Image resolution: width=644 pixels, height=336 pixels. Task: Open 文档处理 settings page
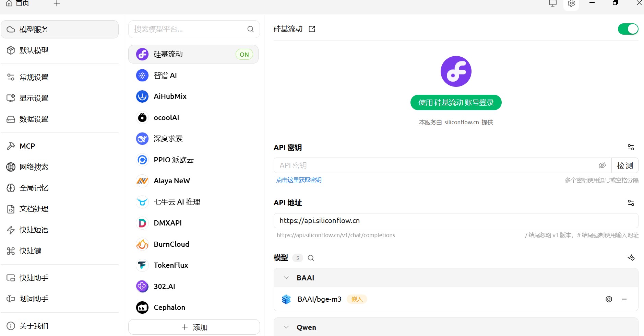click(60, 209)
